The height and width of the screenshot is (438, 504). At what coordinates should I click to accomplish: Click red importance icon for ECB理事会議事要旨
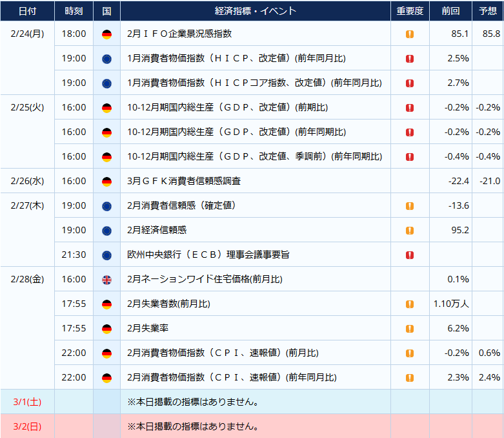410,255
